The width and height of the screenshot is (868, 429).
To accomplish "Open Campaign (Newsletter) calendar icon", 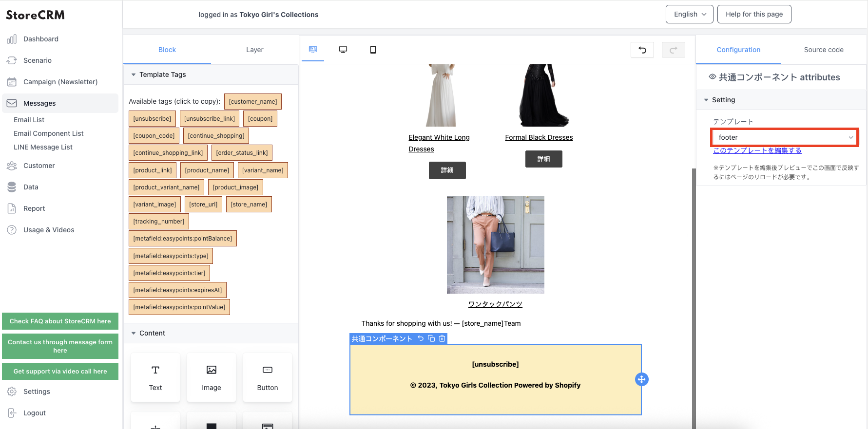I will tap(12, 82).
